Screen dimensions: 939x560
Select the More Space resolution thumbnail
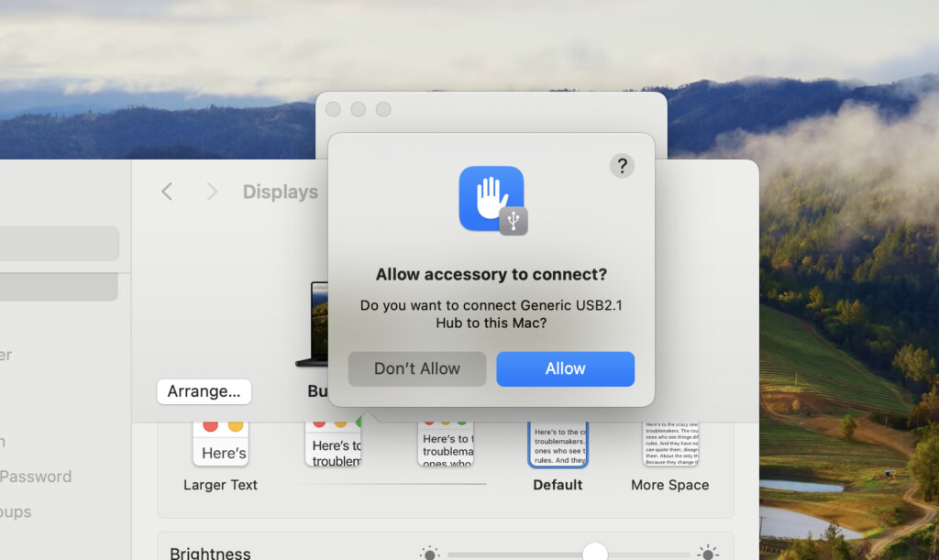(x=670, y=444)
